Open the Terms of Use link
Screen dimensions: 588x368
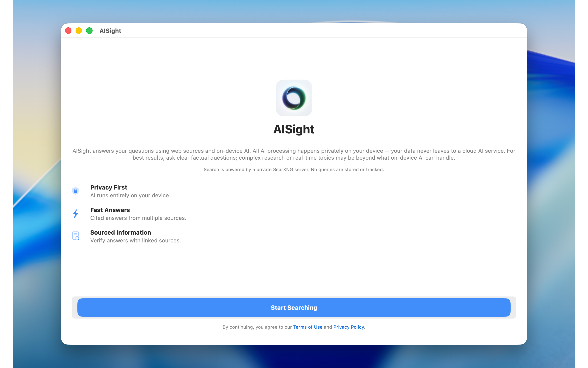click(308, 327)
